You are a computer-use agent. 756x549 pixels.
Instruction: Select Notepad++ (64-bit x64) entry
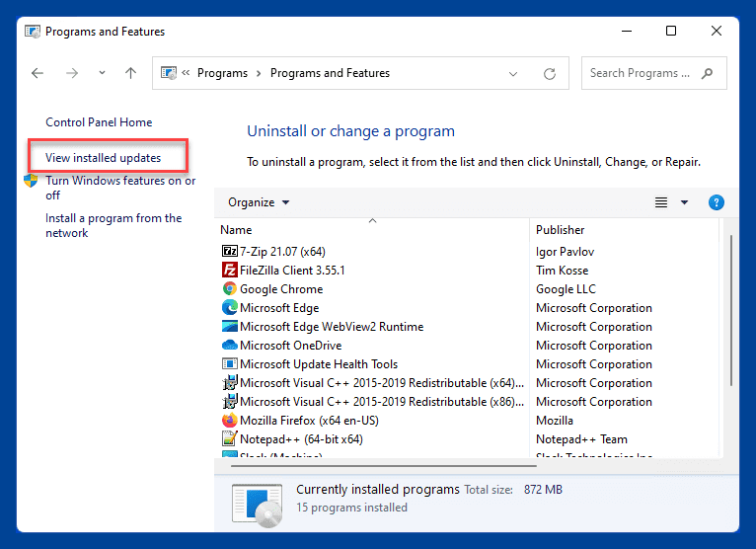301,439
